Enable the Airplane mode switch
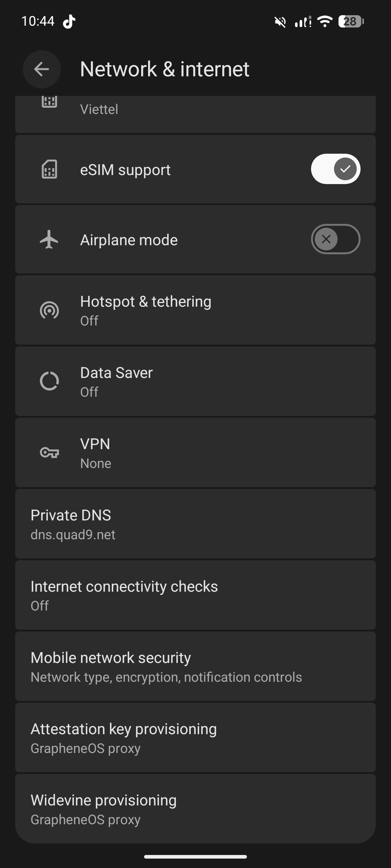Screen dimensions: 391x868 [335, 239]
